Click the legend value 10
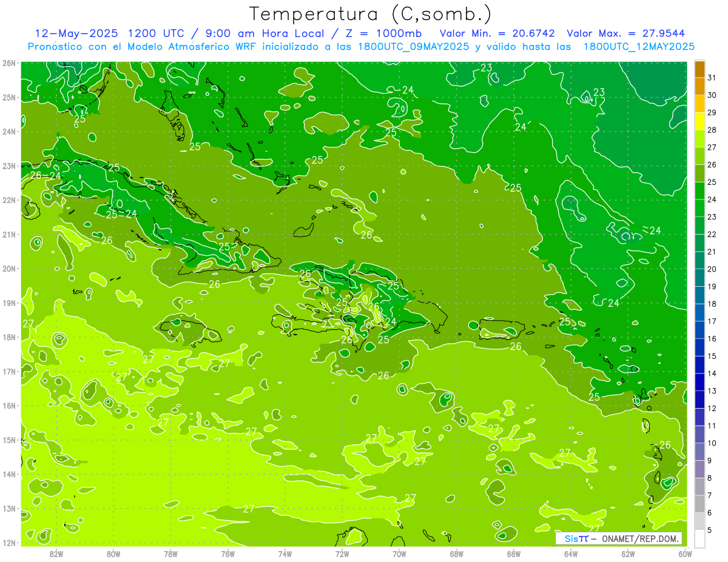 point(712,443)
